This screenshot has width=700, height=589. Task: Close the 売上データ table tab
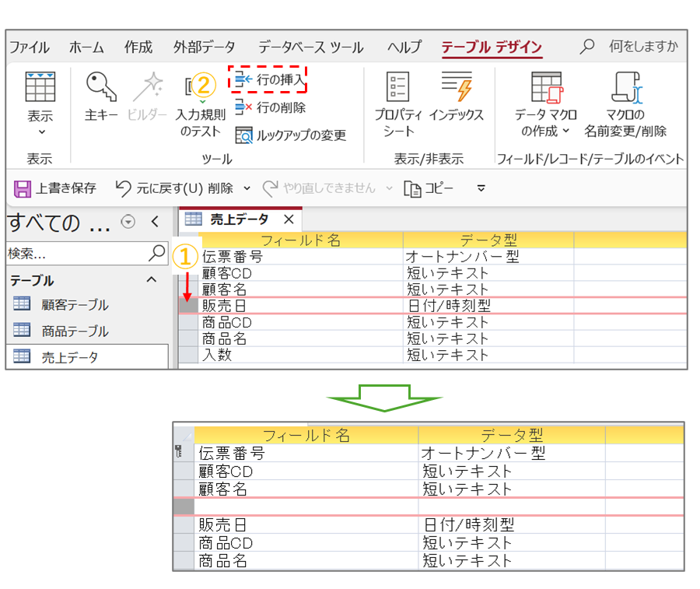[x=288, y=219]
